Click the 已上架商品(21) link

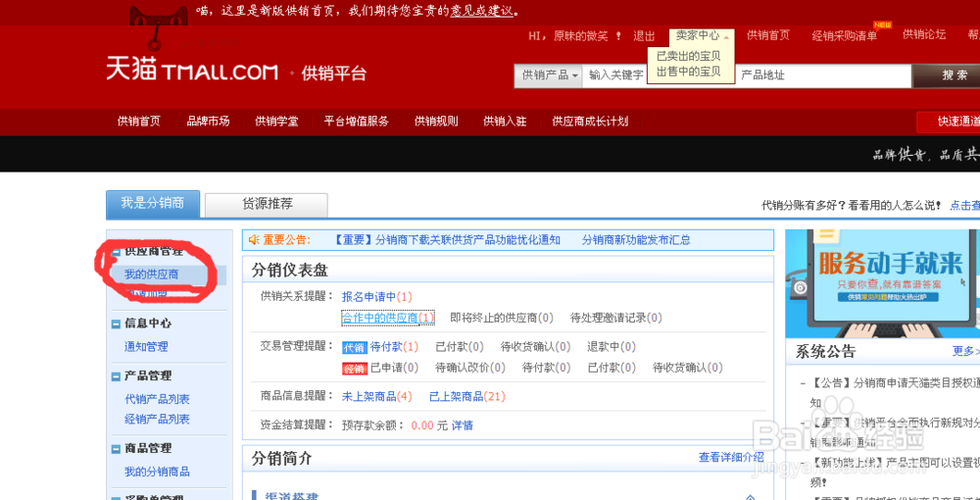coord(467,397)
